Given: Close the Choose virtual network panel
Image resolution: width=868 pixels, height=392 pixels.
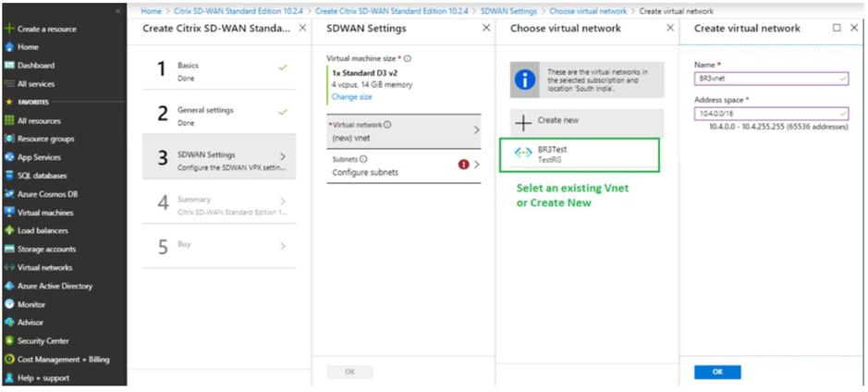Looking at the screenshot, I should pos(670,28).
